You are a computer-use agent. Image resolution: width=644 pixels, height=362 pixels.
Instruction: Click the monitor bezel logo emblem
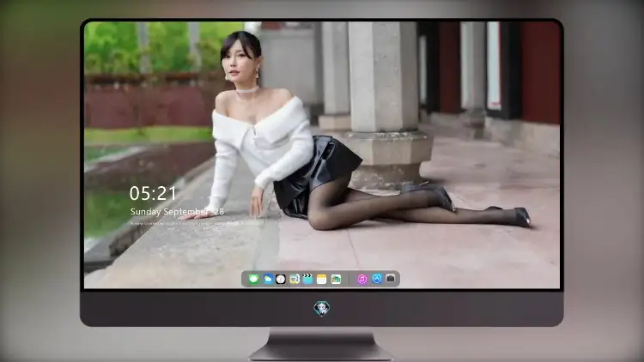(322, 308)
